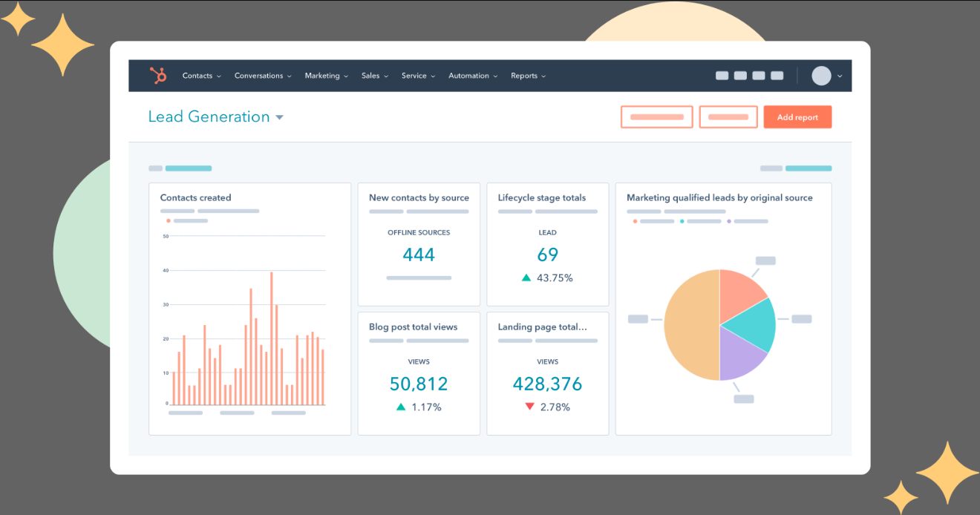Click the purple legend dot in pie chart legend
The image size is (980, 515).
coord(729,221)
